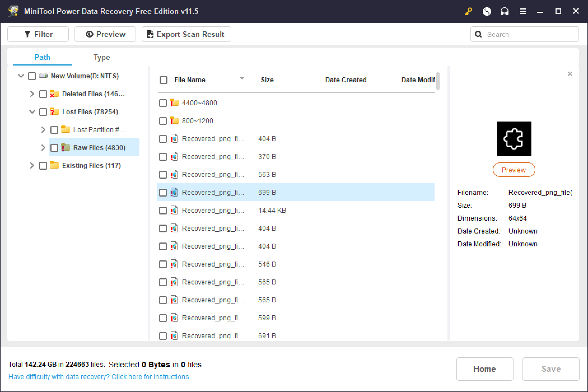Select the Lost Files (78254) tree label
Image resolution: width=588 pixels, height=392 pixels.
point(90,112)
